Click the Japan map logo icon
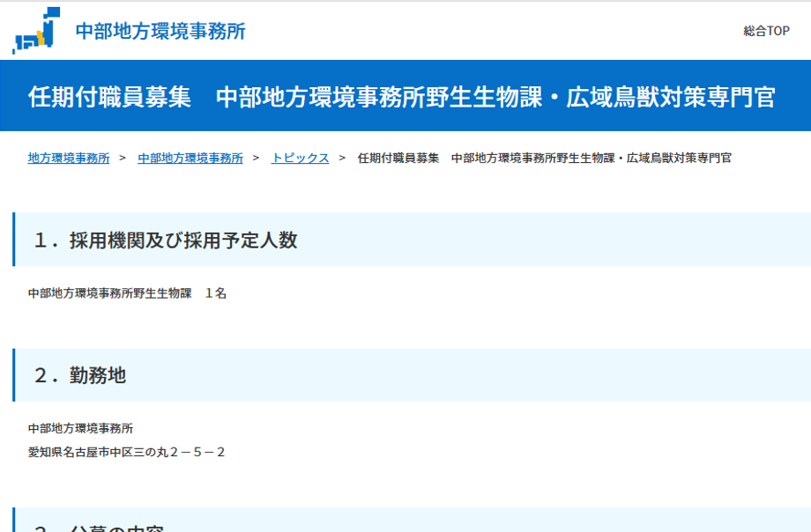Image resolution: width=811 pixels, height=532 pixels. 36,30
